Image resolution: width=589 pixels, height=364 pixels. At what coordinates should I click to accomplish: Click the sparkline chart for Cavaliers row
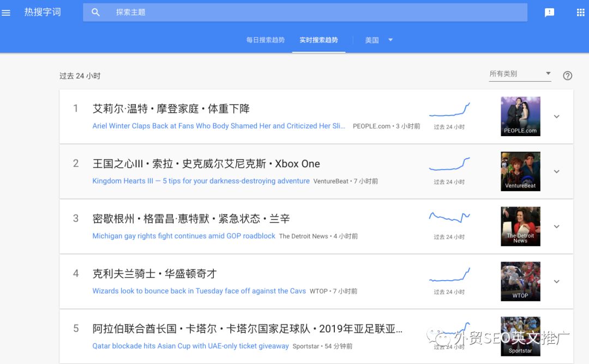[x=449, y=274]
